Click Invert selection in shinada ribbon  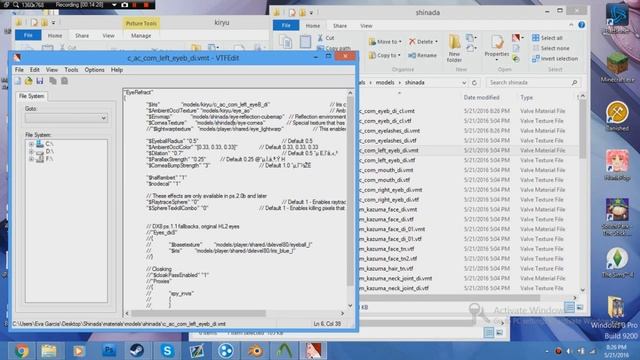[555, 59]
